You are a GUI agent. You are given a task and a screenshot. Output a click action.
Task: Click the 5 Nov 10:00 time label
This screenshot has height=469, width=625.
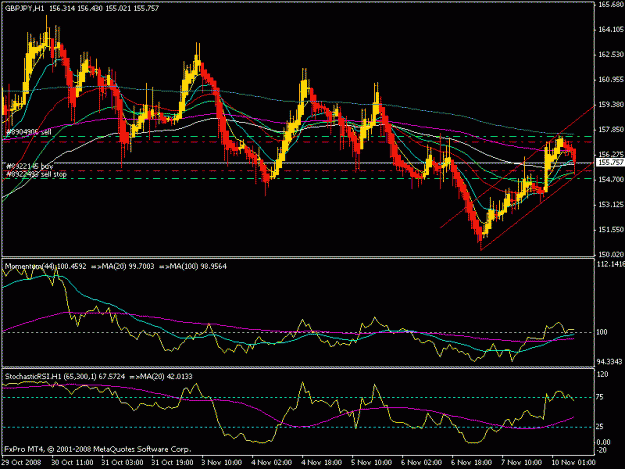[372, 463]
